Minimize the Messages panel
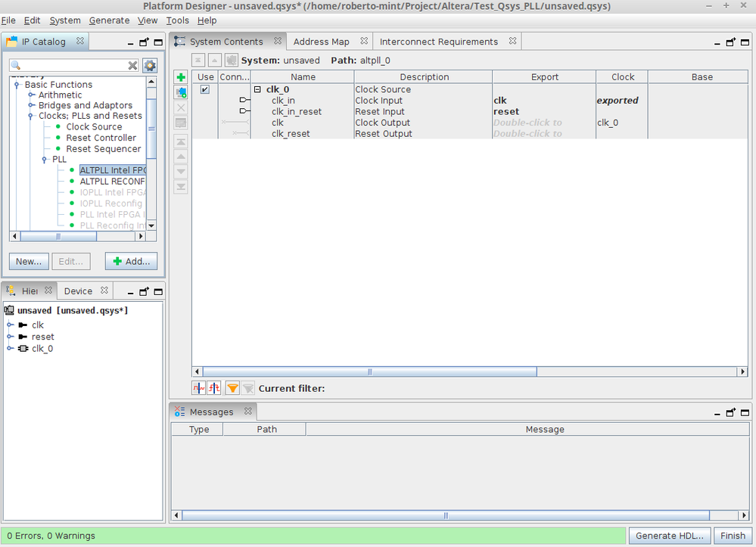Image resolution: width=756 pixels, height=547 pixels. point(717,414)
